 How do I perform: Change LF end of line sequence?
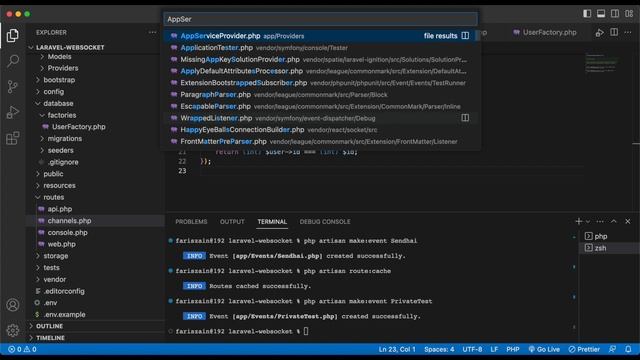pos(494,349)
